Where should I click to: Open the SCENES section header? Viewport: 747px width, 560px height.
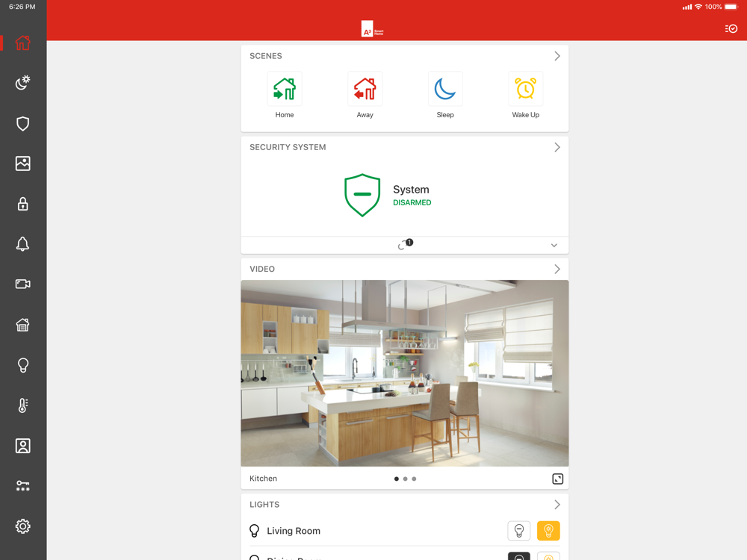tap(266, 56)
